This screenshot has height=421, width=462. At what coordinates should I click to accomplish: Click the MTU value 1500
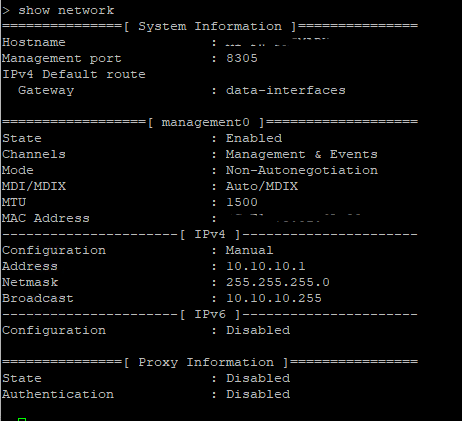coord(242,202)
